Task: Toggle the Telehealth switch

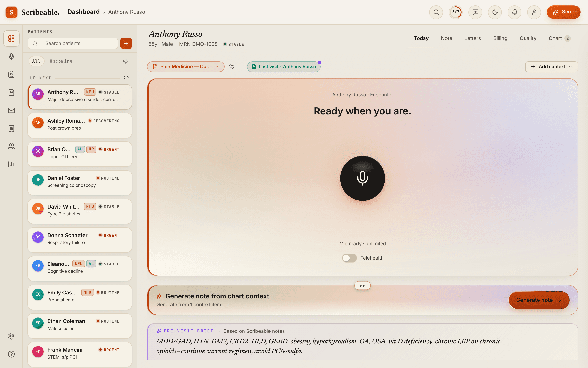Action: pos(349,258)
